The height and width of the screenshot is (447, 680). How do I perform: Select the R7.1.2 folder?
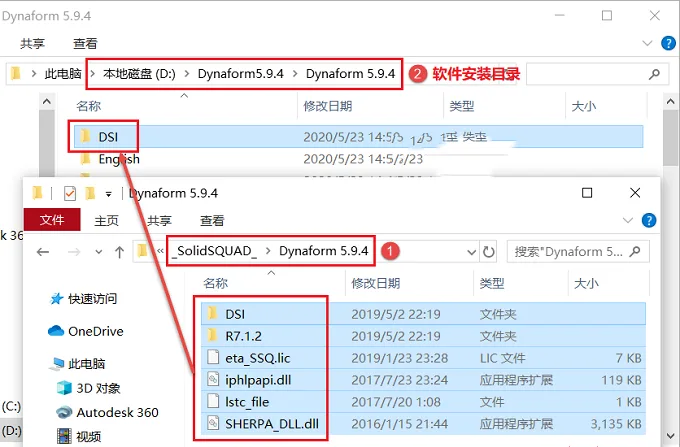(x=423, y=336)
